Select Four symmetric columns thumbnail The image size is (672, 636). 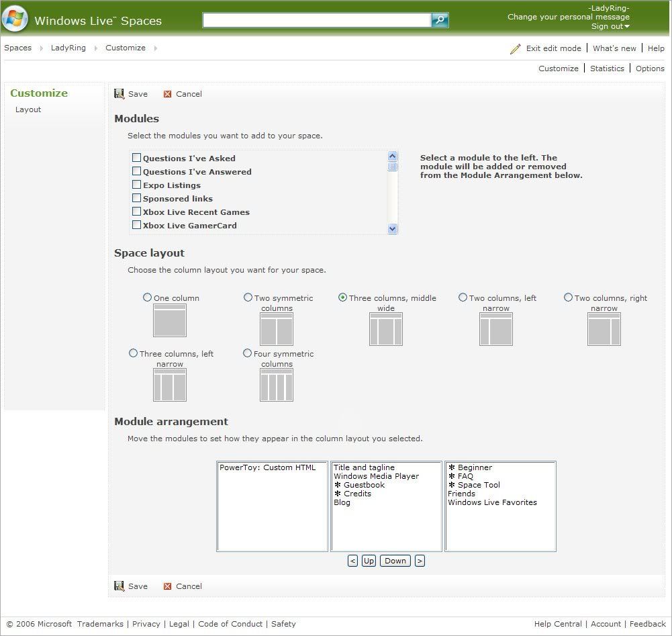(x=277, y=385)
